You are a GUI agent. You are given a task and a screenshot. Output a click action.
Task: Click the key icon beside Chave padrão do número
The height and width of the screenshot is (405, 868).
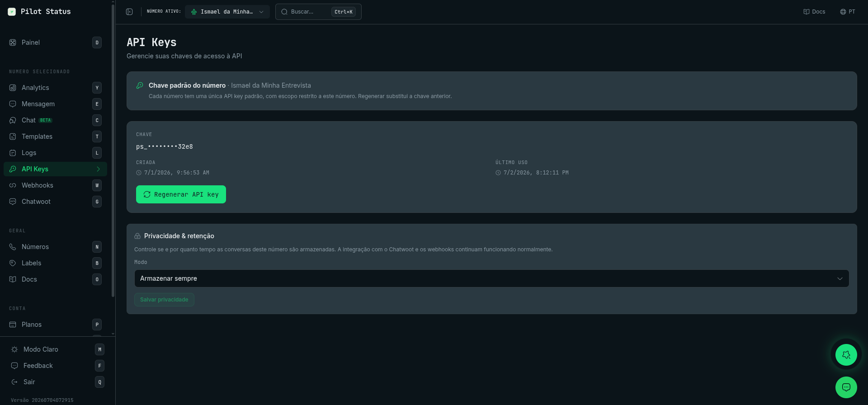(x=140, y=85)
